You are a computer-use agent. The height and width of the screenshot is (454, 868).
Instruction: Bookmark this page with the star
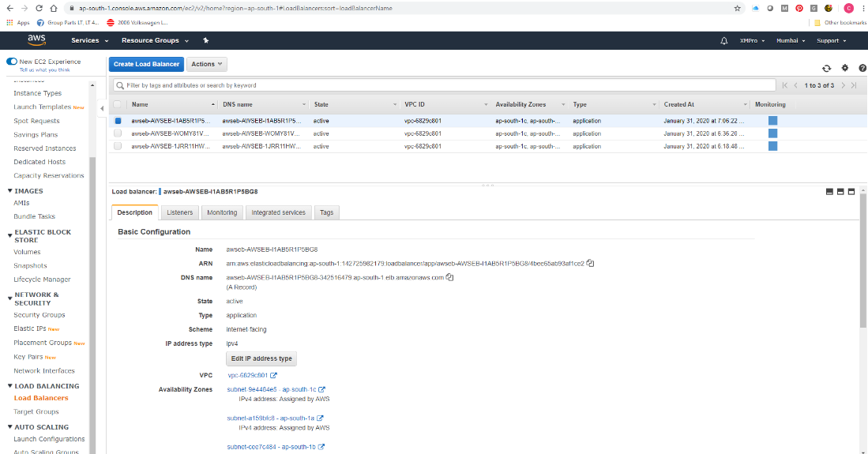point(738,9)
